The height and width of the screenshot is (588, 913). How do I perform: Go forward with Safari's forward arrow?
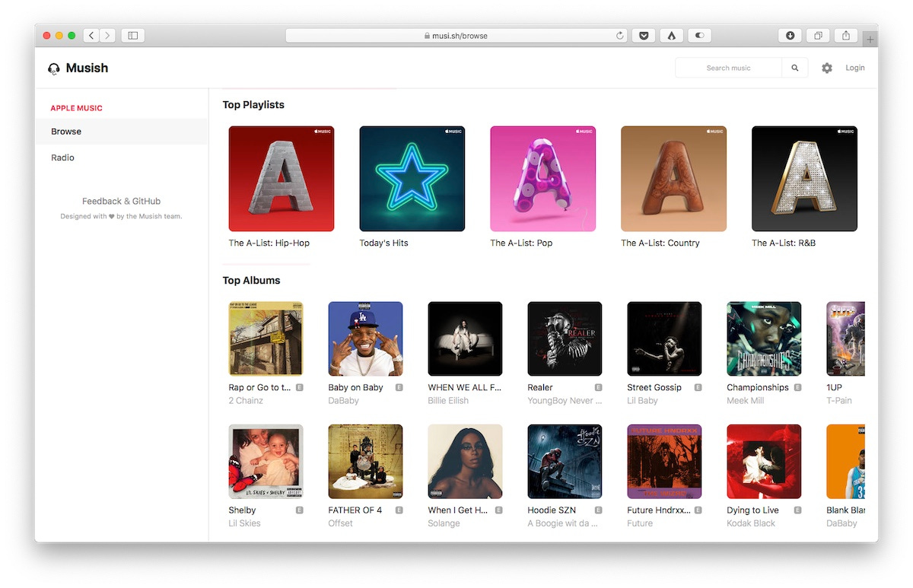(x=108, y=35)
